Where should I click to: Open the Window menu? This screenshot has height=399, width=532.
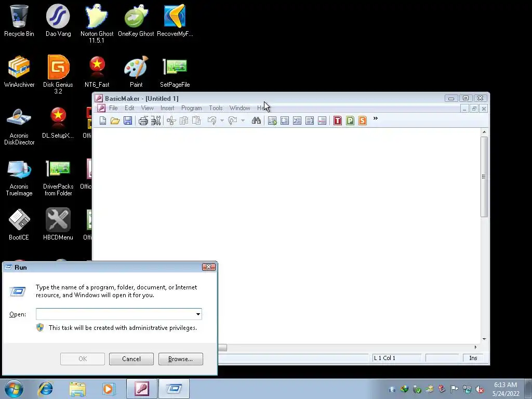(x=240, y=108)
